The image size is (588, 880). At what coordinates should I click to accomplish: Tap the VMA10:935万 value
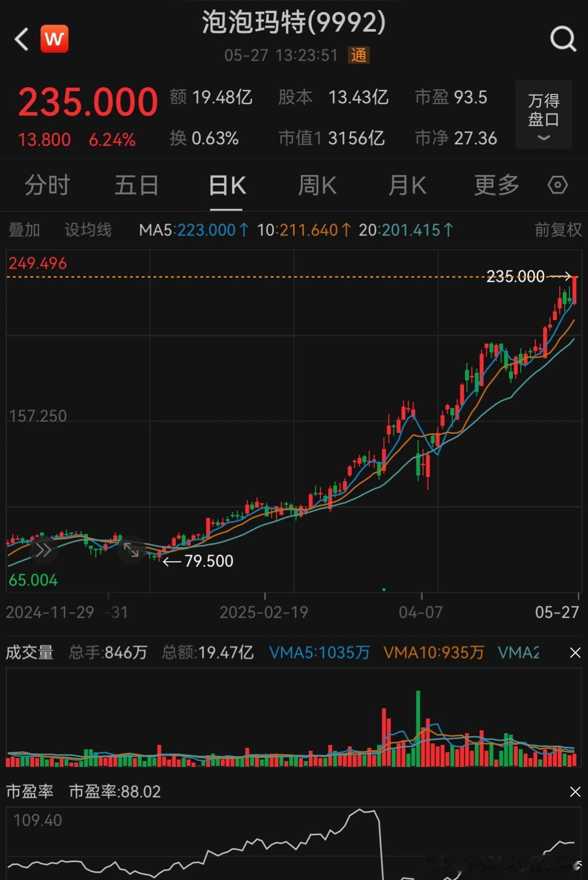[434, 652]
